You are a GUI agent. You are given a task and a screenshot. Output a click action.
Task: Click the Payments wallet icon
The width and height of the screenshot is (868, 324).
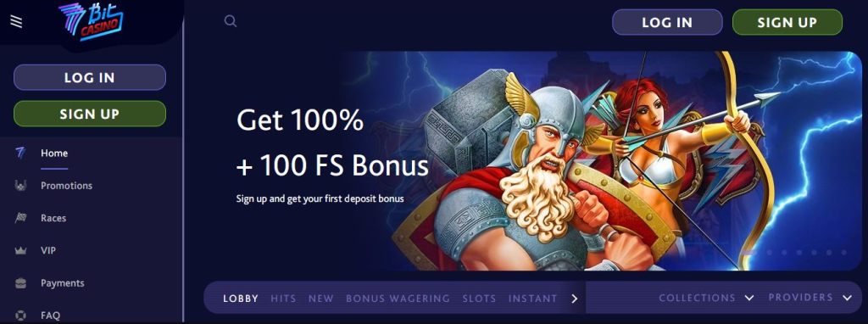20,283
